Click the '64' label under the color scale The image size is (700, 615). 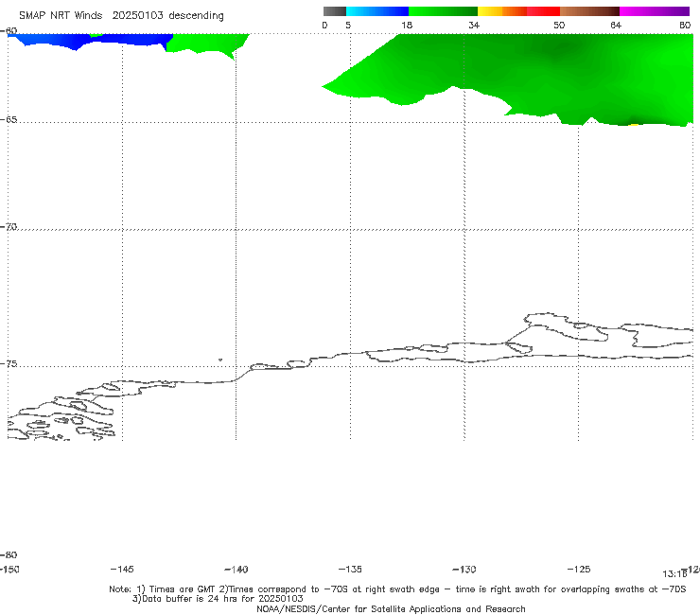tap(616, 25)
